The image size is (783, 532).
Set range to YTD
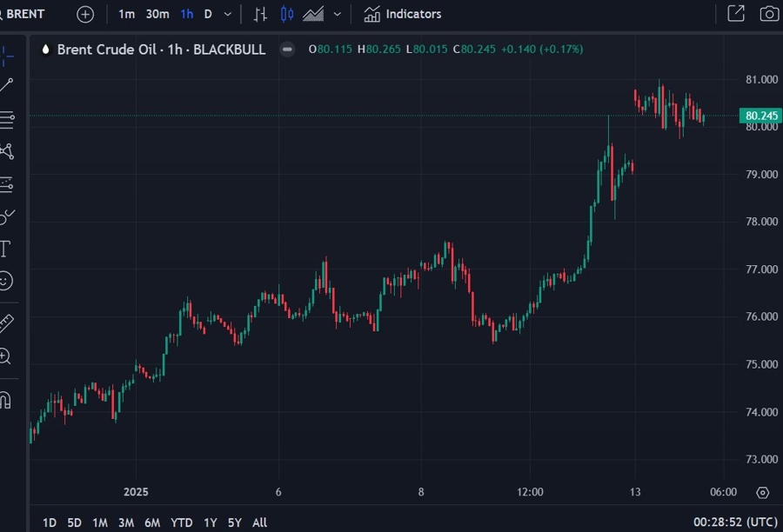(181, 522)
